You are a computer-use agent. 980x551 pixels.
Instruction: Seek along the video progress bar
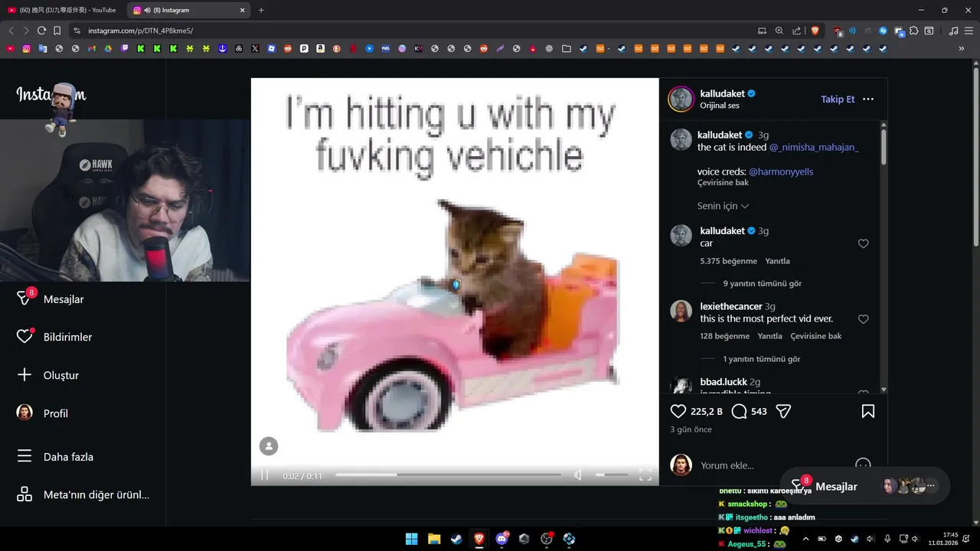click(x=448, y=475)
